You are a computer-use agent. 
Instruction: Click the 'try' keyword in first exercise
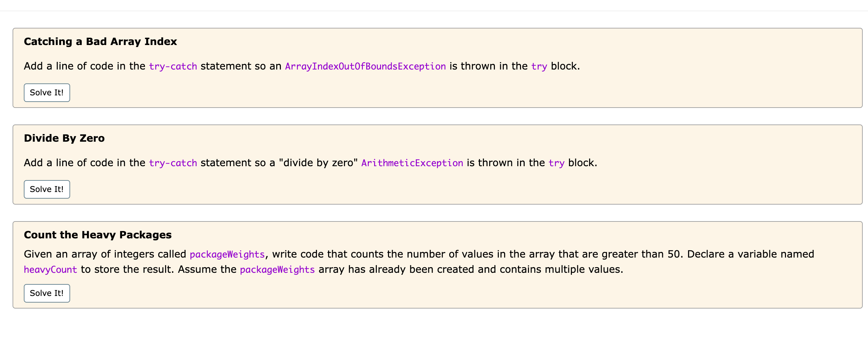(x=539, y=66)
